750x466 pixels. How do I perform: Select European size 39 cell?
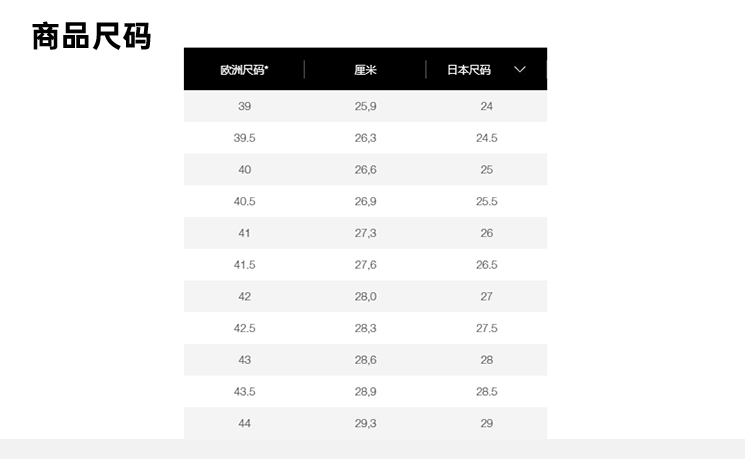[x=245, y=106]
